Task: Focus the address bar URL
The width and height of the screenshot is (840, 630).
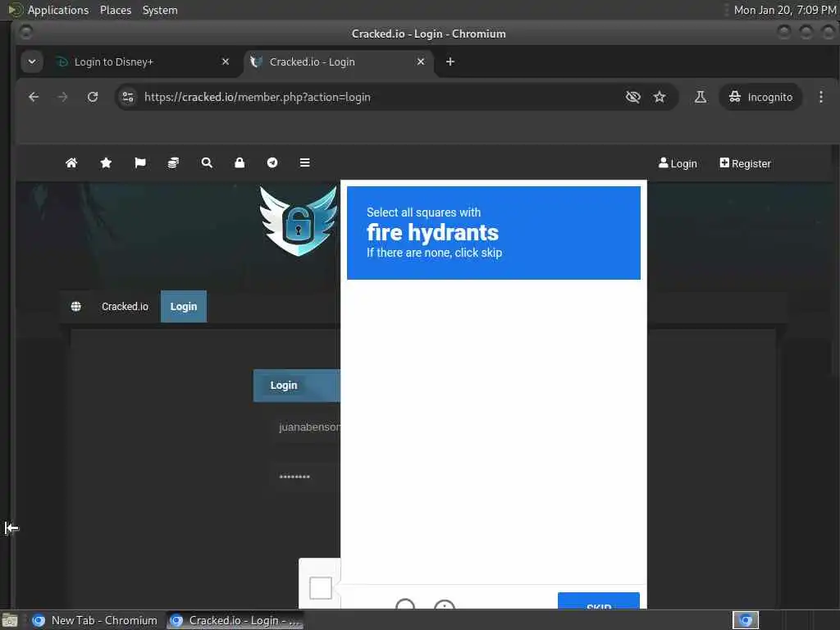Action: coord(257,97)
